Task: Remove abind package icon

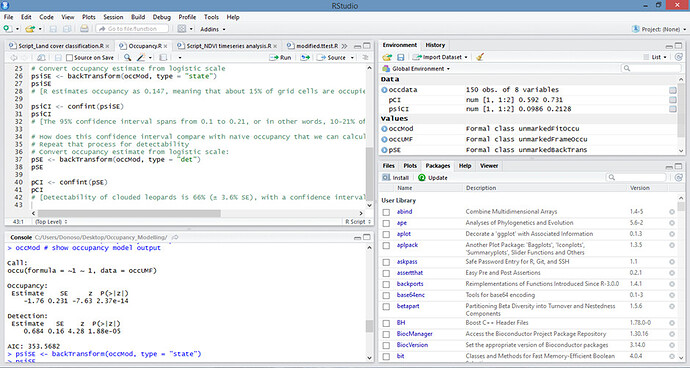Action: coord(672,212)
